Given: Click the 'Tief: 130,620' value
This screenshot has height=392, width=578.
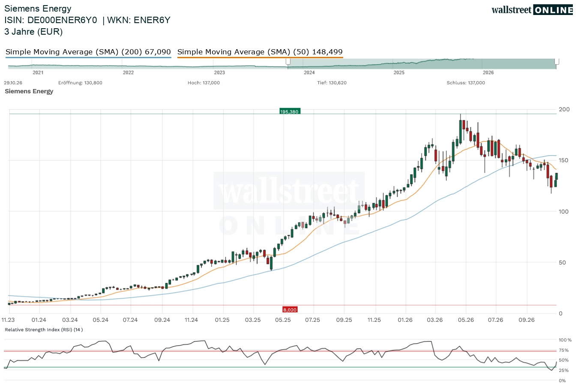Looking at the screenshot, I should pyautogui.click(x=332, y=83).
